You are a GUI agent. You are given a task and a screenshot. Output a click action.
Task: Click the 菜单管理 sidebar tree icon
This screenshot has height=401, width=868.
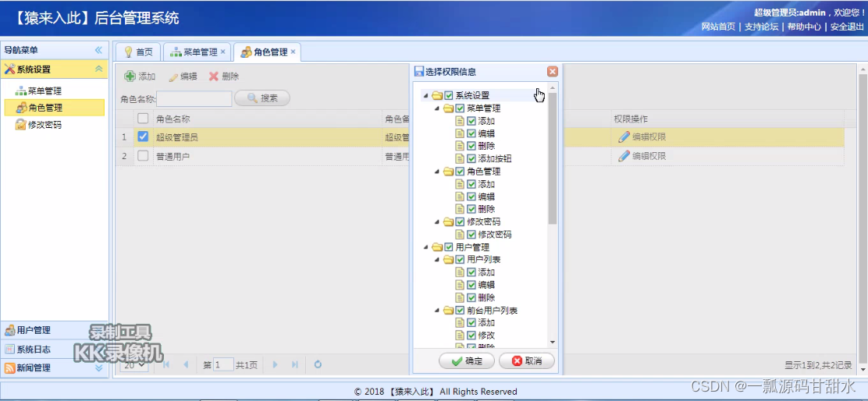[x=20, y=91]
